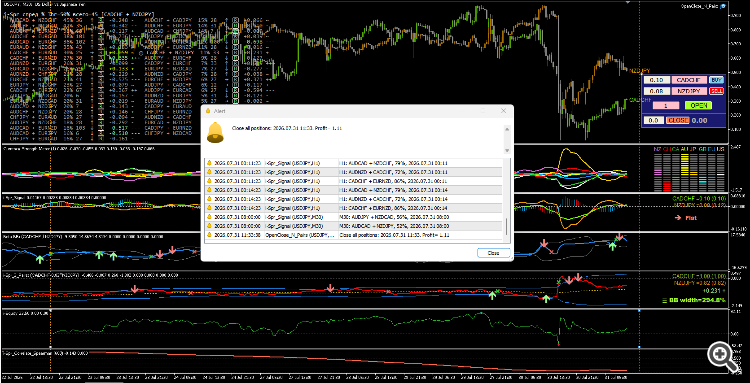Click the red down arrow next to Flat
Viewport: 750px width, 383px height.
tap(678, 218)
